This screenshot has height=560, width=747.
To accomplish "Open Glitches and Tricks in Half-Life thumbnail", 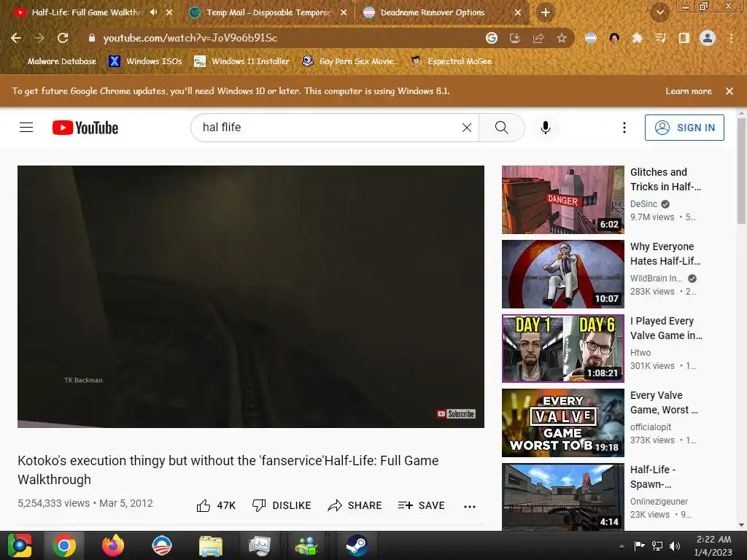I will click(x=562, y=200).
